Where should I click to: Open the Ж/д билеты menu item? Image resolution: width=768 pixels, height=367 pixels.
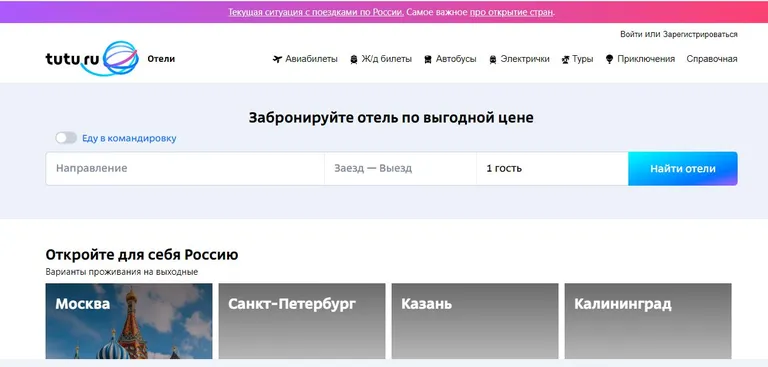[386, 59]
